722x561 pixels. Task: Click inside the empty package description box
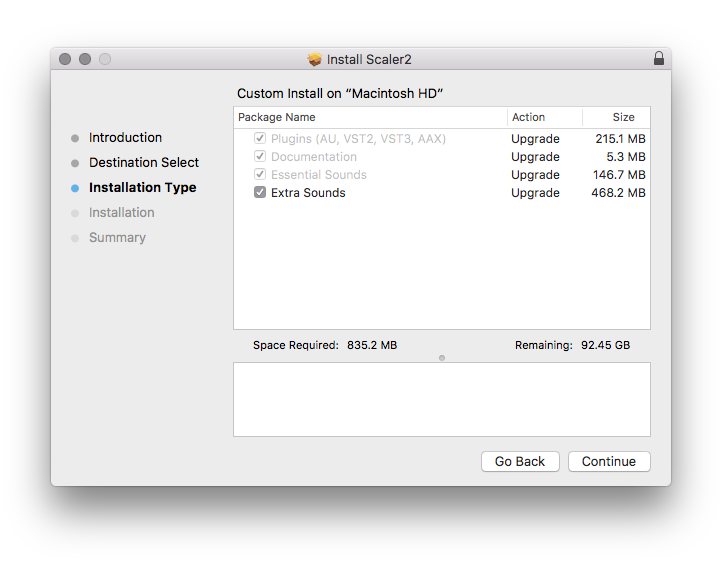[441, 399]
